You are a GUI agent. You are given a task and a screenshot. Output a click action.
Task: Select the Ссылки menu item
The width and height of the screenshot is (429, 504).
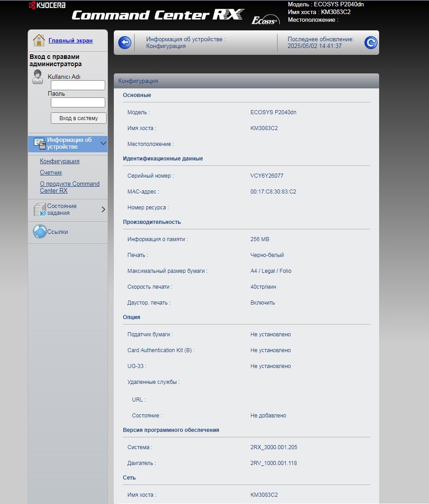click(x=68, y=232)
